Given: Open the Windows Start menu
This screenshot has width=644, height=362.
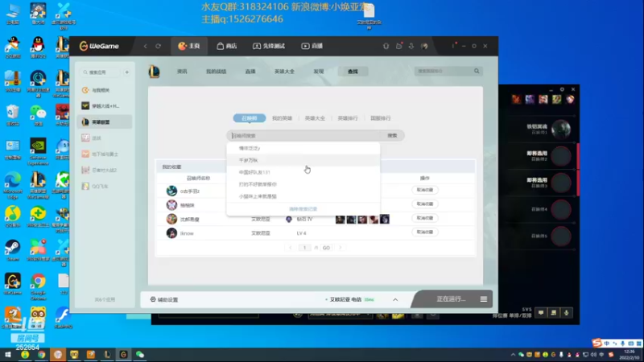Looking at the screenshot, I should 8,355.
